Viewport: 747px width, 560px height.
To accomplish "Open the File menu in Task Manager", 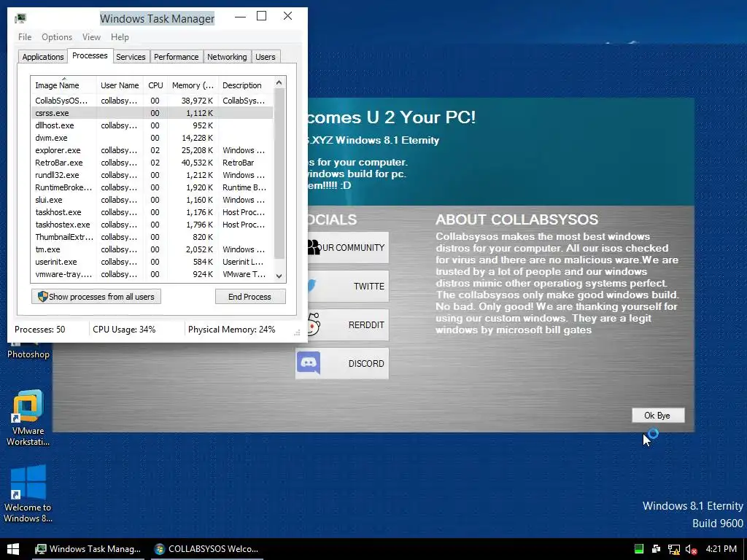I will coord(25,37).
